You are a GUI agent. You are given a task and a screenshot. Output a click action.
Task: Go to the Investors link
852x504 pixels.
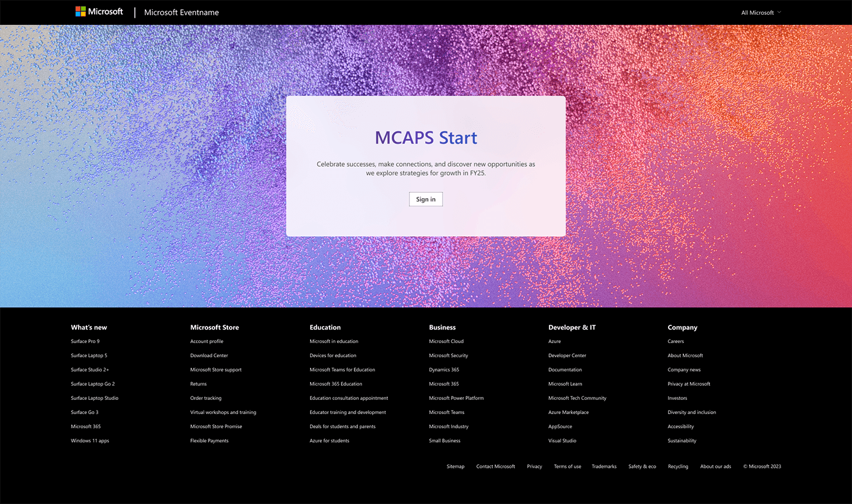tap(677, 398)
